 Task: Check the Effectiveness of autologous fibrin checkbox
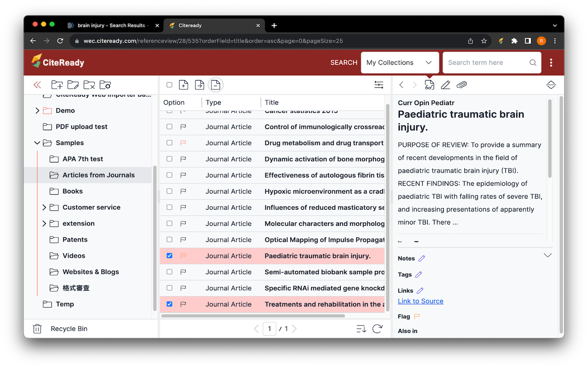(x=170, y=175)
